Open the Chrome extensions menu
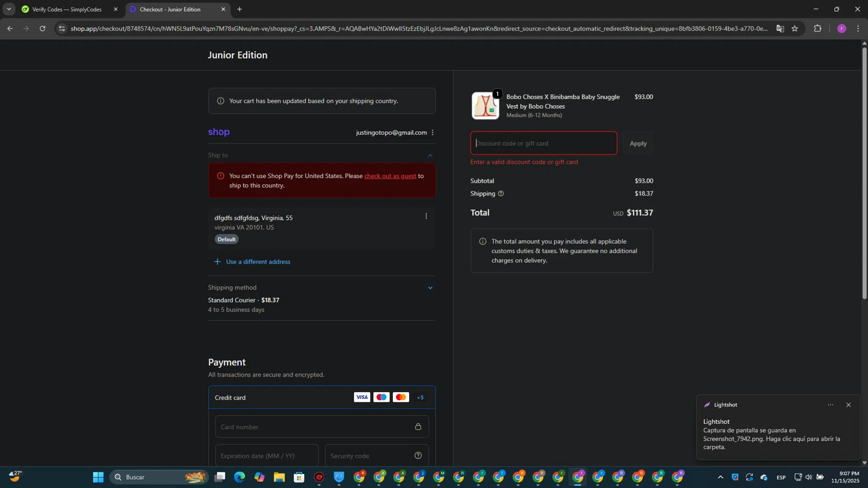 pos(818,28)
